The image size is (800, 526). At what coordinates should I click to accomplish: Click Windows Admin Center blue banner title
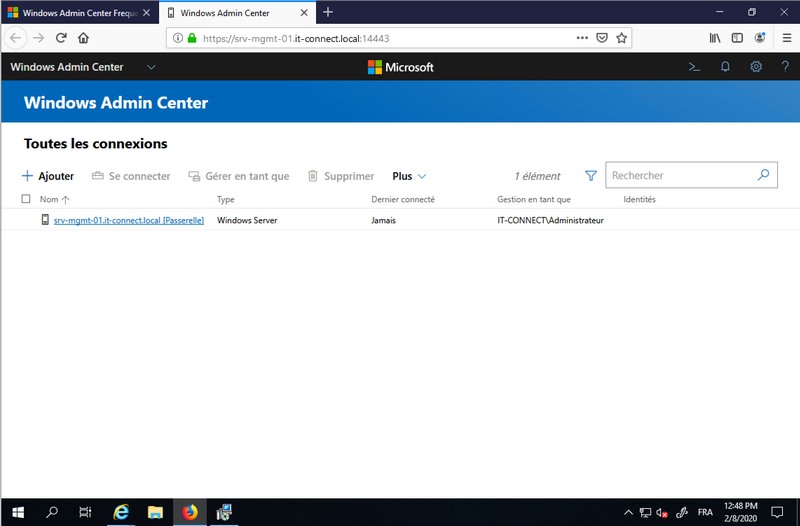(x=116, y=103)
